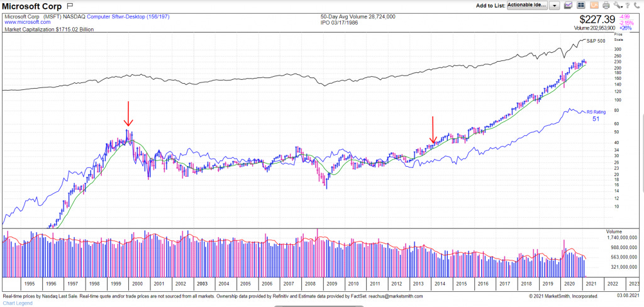This screenshot has width=644, height=307.
Task: Click the 1999 year on time axis
Action: click(116, 284)
